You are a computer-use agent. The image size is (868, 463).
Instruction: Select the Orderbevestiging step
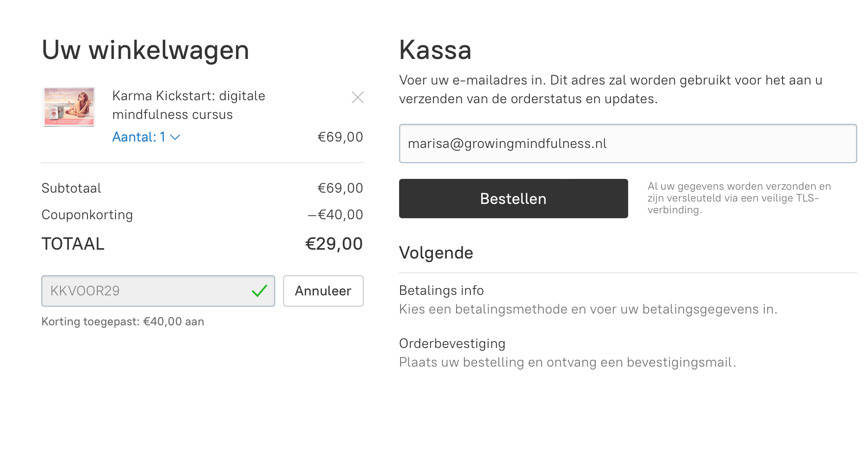(x=452, y=344)
